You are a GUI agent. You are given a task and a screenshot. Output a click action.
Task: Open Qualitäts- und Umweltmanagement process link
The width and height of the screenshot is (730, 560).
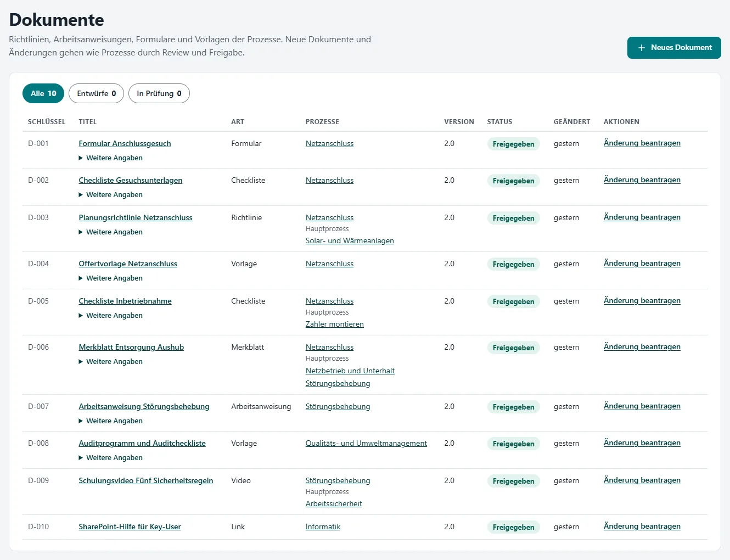pyautogui.click(x=366, y=443)
